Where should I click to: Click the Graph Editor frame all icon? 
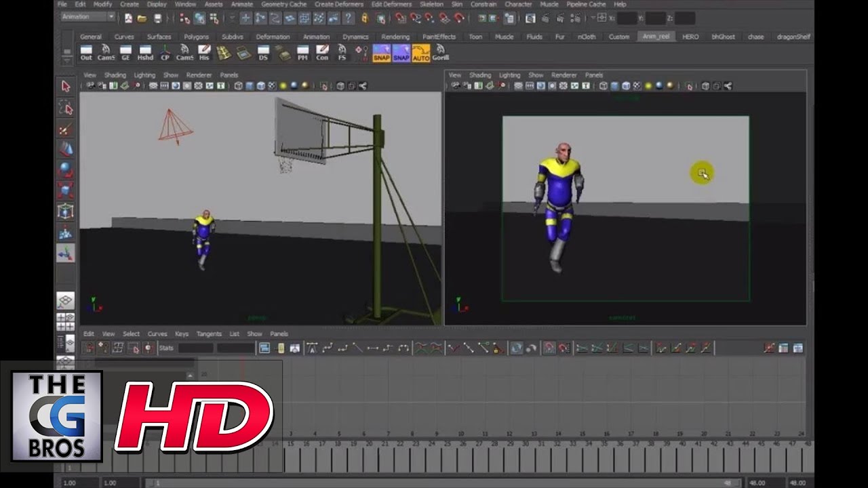pyautogui.click(x=264, y=348)
